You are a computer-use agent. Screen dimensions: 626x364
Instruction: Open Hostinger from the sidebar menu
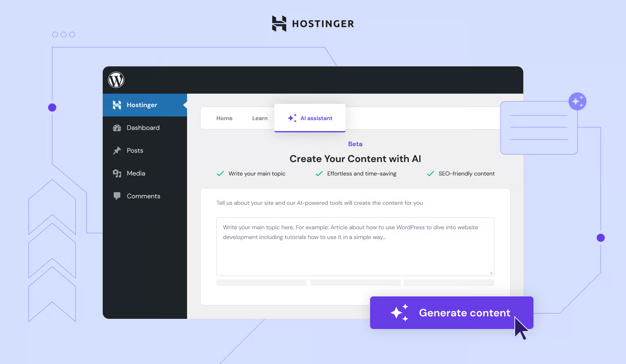141,105
